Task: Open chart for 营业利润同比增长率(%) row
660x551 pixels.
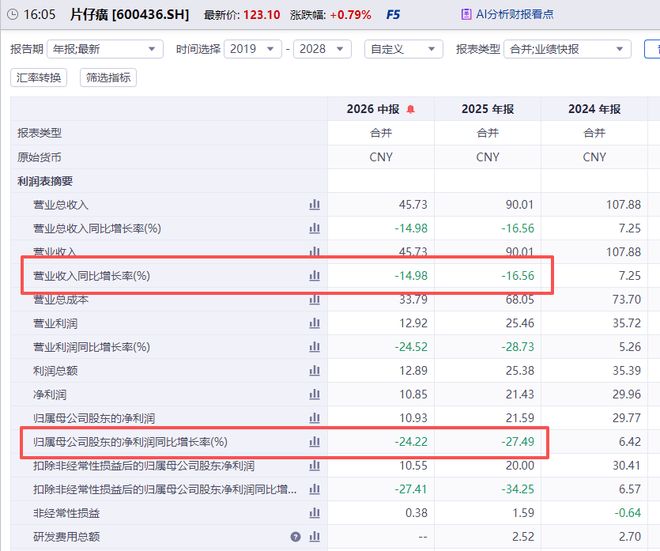Action: [314, 347]
